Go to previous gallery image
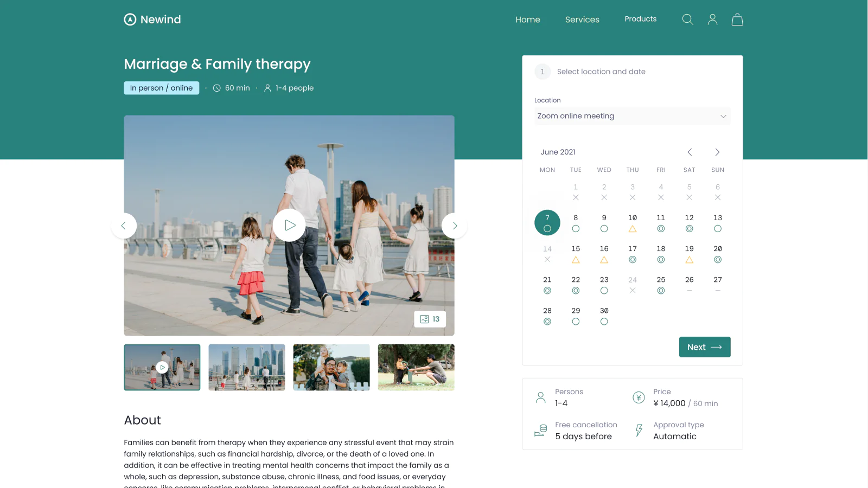Viewport: 868px width, 488px height. [x=124, y=226]
